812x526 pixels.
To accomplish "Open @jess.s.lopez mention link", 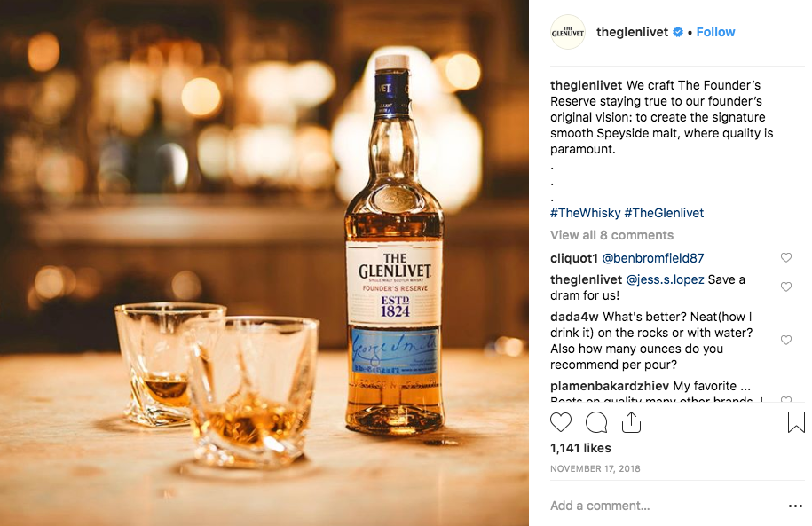I will coord(665,279).
